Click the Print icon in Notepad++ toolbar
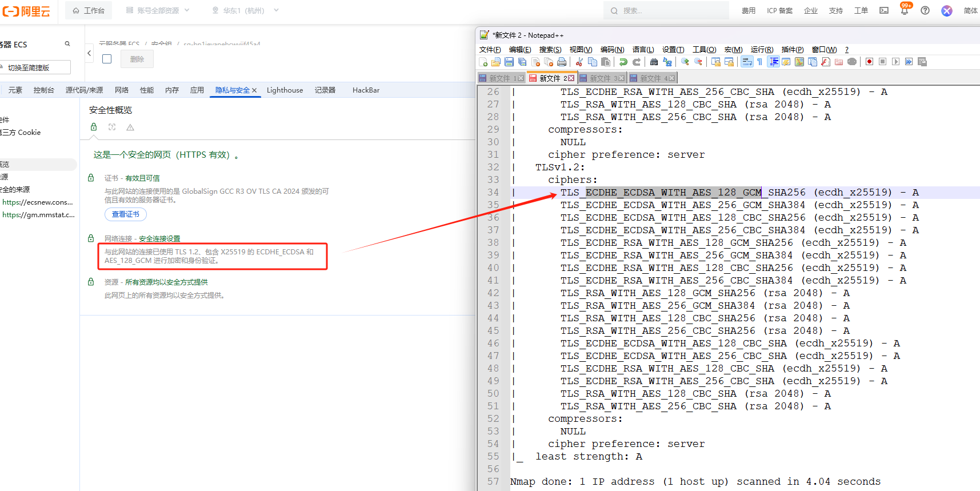The height and width of the screenshot is (491, 980). (562, 62)
